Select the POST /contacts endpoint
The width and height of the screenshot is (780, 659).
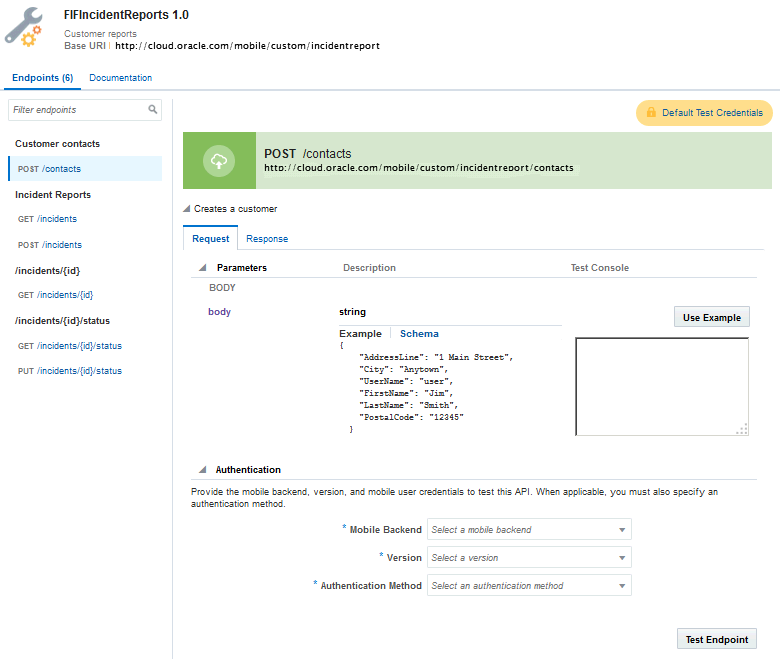pos(85,169)
